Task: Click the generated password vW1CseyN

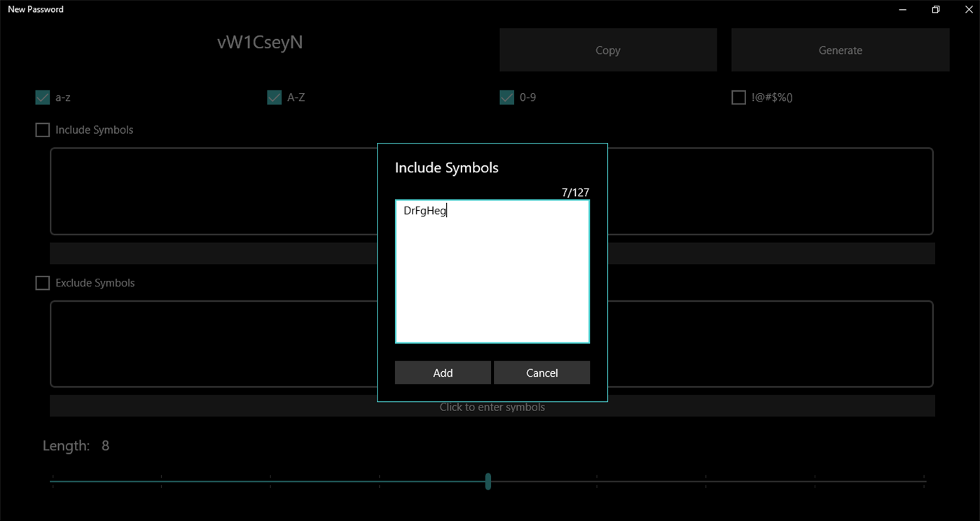Action: [x=259, y=42]
